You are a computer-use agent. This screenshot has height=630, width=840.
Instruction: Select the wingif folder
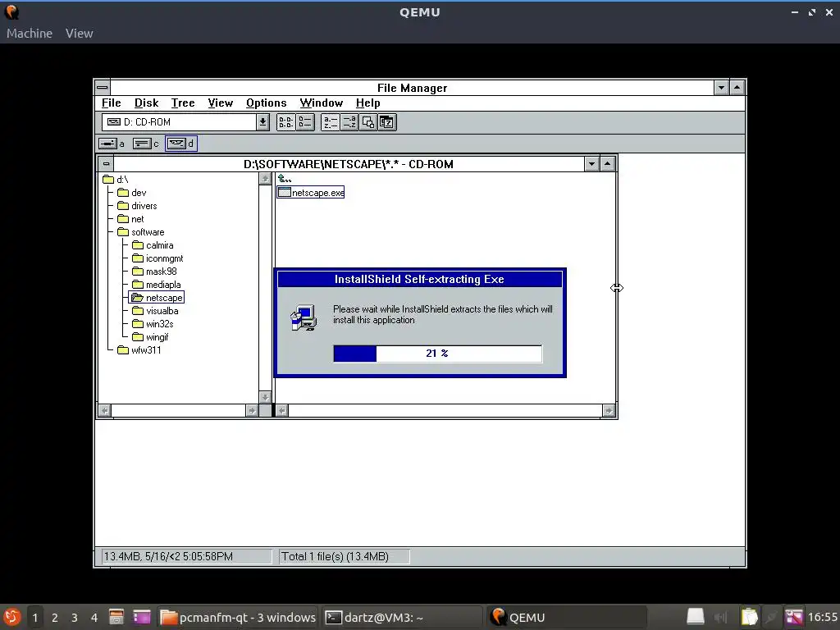(150, 337)
